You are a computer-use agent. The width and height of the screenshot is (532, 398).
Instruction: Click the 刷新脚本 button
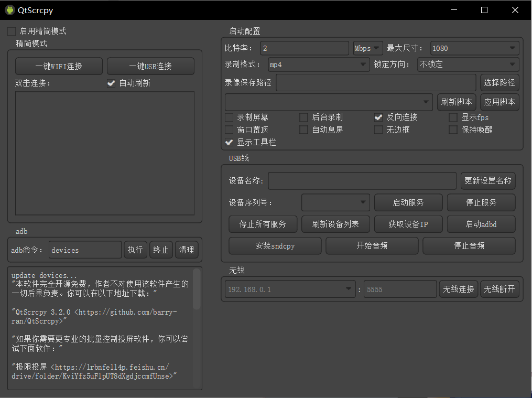tap(457, 102)
